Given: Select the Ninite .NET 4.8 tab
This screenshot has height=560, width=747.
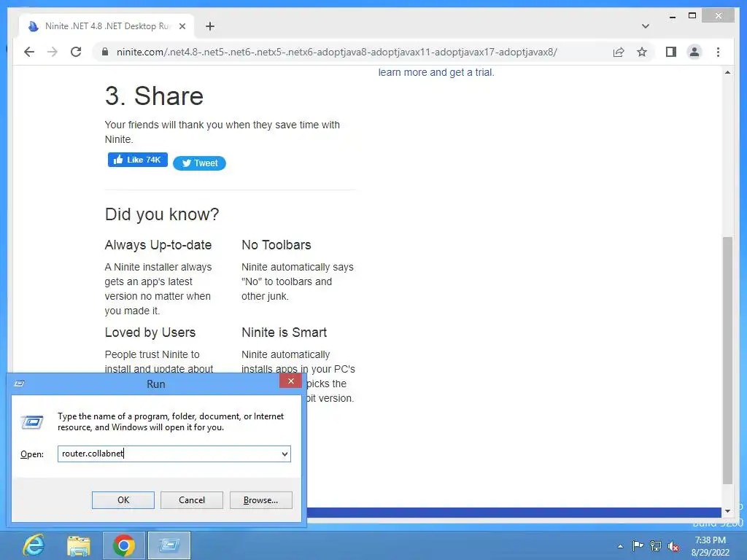Looking at the screenshot, I should [x=107, y=26].
